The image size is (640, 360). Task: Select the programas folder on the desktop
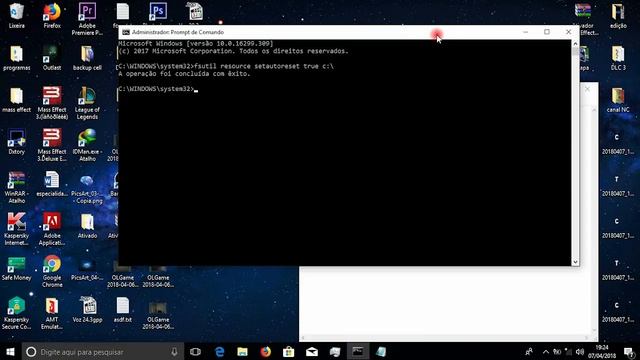click(16, 58)
